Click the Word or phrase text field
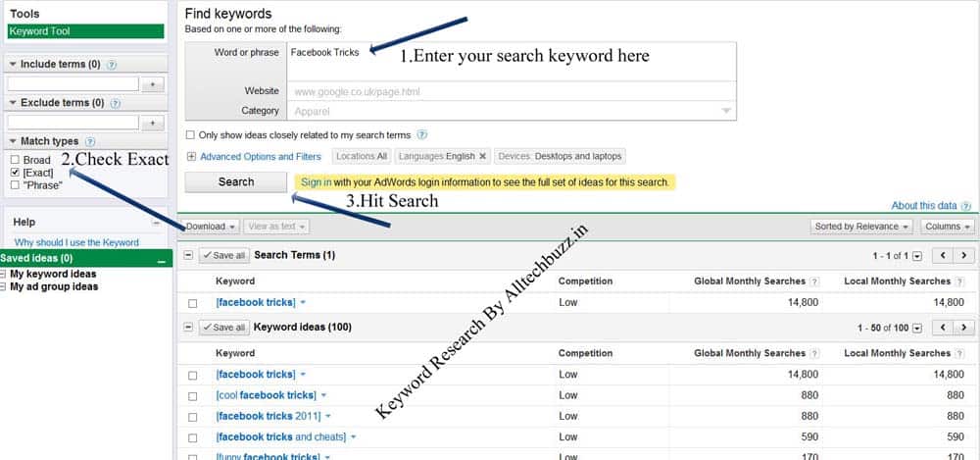Image resolution: width=980 pixels, height=460 pixels. click(x=510, y=59)
